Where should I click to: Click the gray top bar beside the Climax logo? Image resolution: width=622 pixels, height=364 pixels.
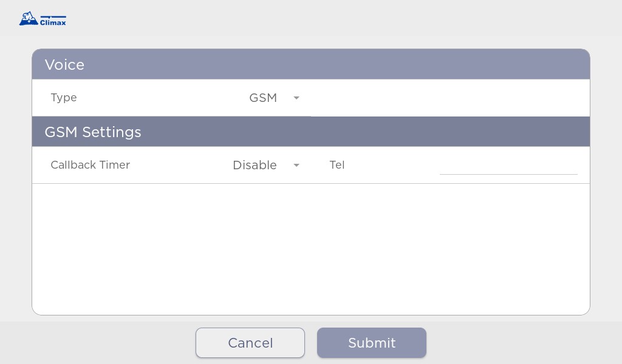[341, 19]
